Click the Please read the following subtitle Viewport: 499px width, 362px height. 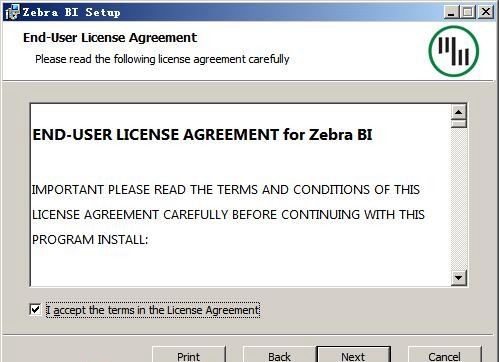[x=162, y=59]
